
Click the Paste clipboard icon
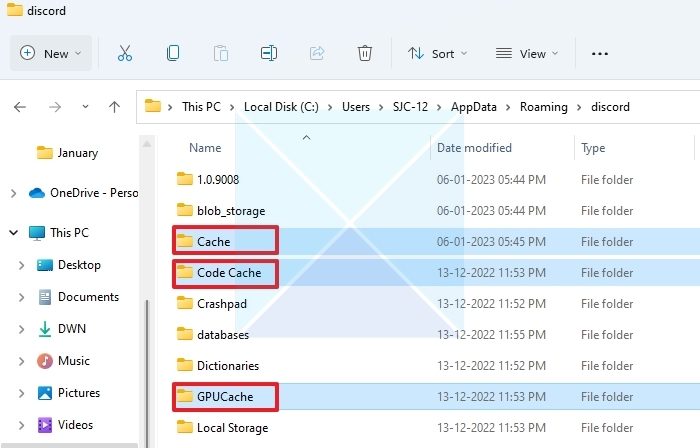point(221,53)
